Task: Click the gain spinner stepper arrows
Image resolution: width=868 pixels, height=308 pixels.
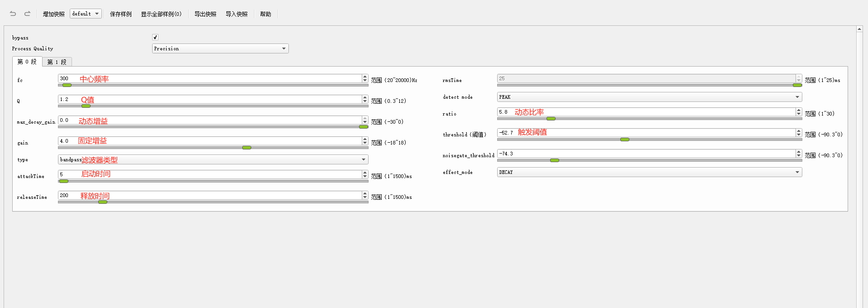Action: (x=365, y=141)
